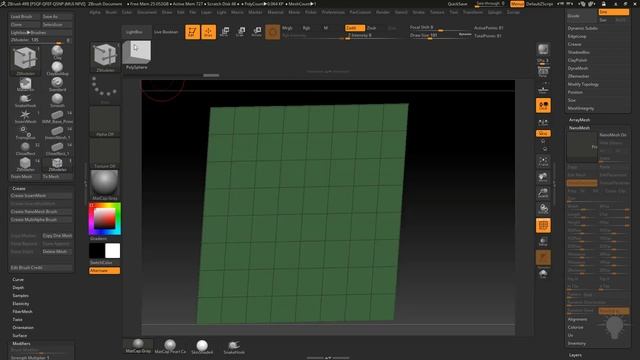This screenshot has width=640, height=360.
Task: Open the Brush menu
Action: [x=111, y=12]
